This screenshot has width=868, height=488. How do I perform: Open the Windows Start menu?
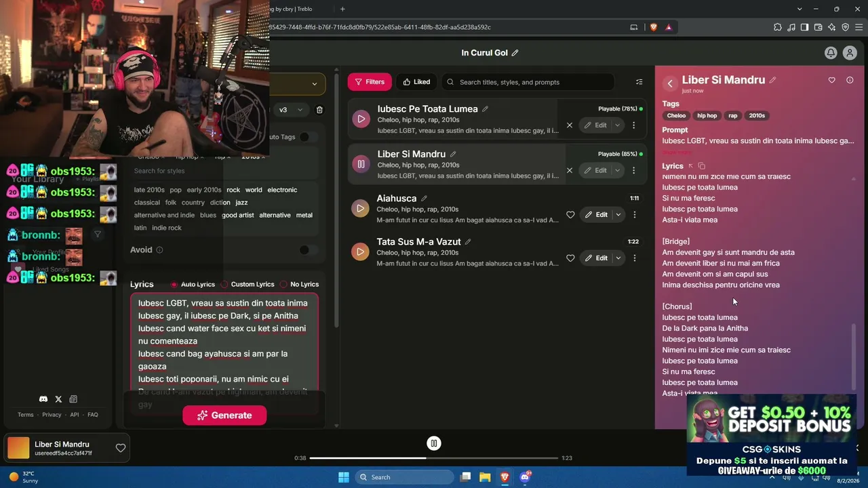pyautogui.click(x=344, y=477)
